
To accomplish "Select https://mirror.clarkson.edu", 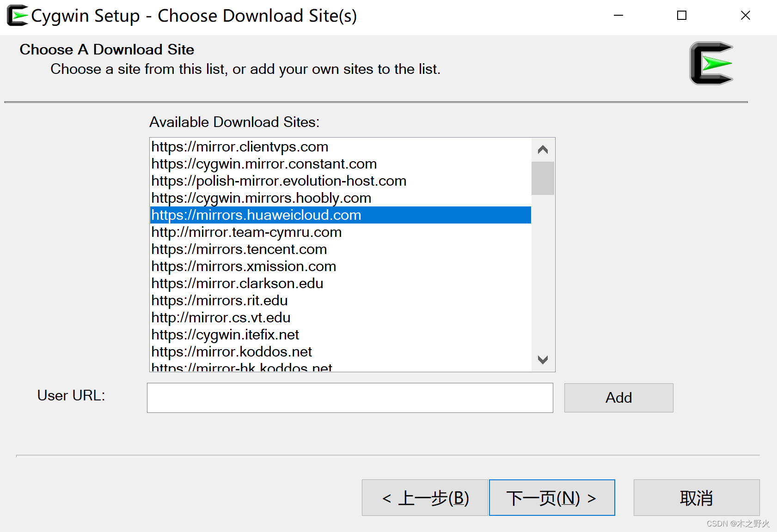I will [x=341, y=284].
